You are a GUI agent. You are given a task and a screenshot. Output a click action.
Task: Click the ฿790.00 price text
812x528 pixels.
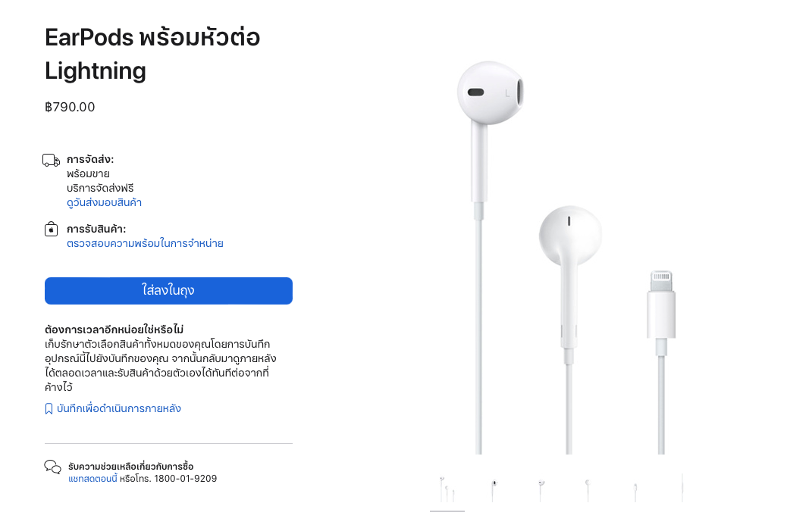70,107
